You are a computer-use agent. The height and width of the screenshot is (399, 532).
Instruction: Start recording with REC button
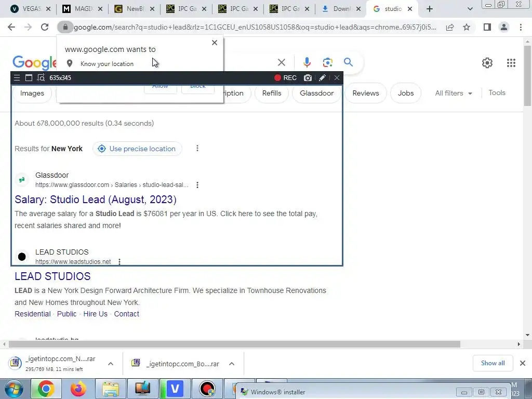(285, 78)
